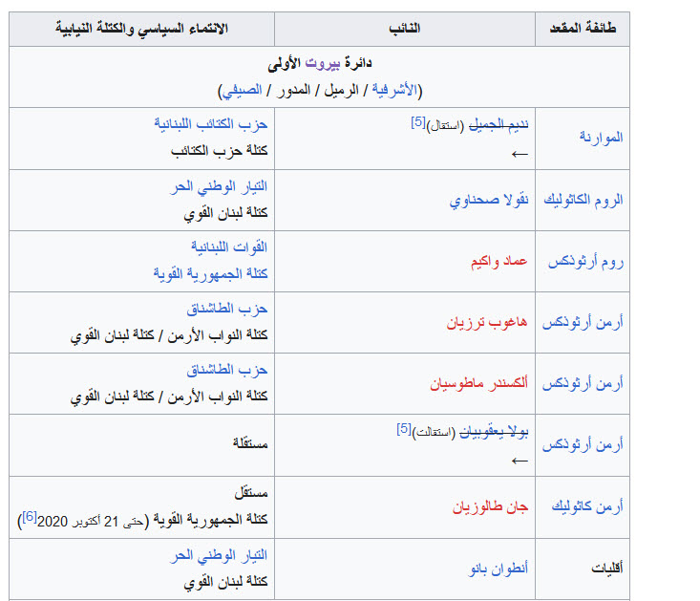The image size is (700, 601).
Task: Open الروم الكاثوليك link
Action: coord(583,200)
